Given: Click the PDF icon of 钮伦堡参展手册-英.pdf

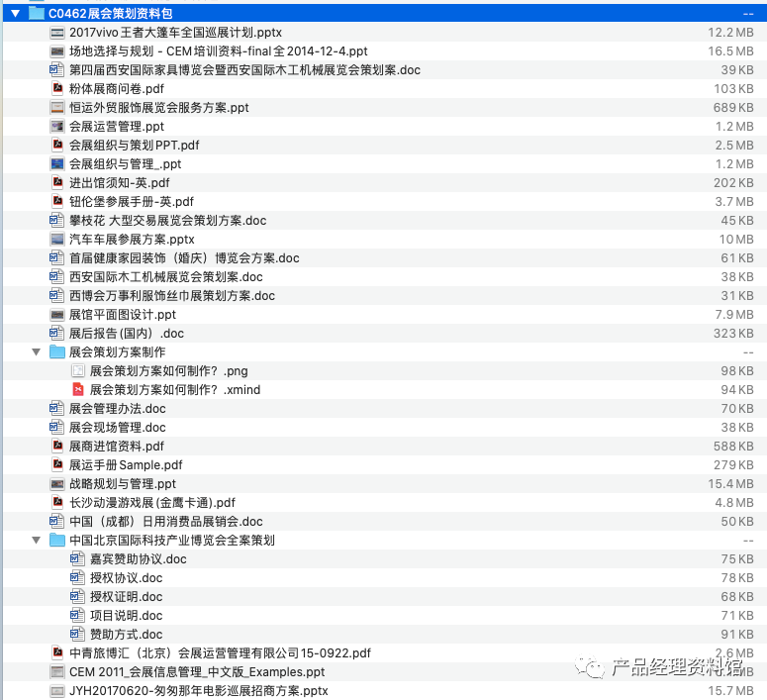Looking at the screenshot, I should [x=57, y=201].
